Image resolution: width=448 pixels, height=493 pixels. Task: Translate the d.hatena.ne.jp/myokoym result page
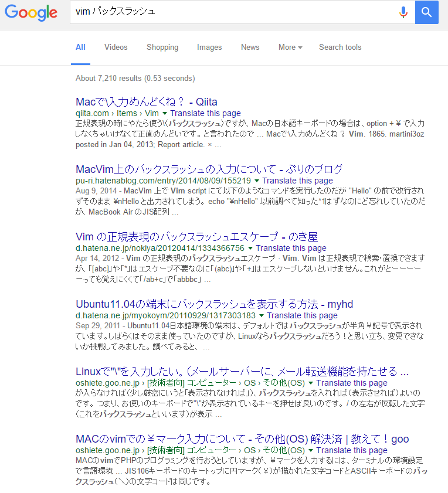click(303, 315)
